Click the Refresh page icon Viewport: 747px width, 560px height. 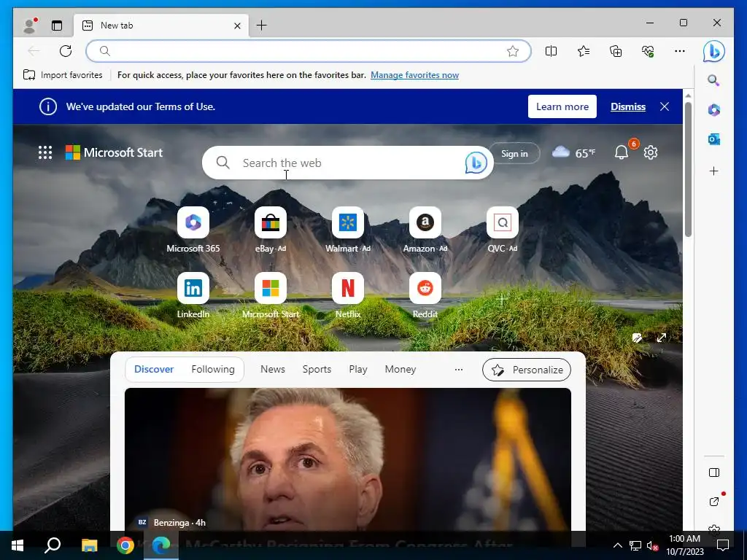coord(66,51)
